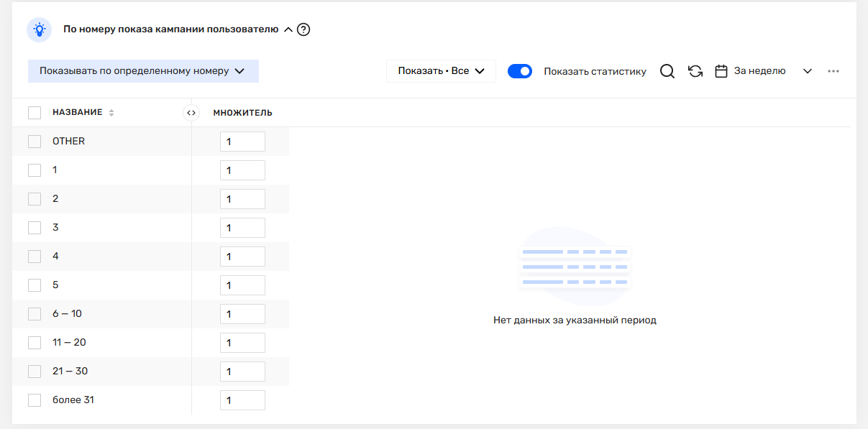Click the multiplier field for row 2
This screenshot has width=868, height=429.
(x=242, y=199)
